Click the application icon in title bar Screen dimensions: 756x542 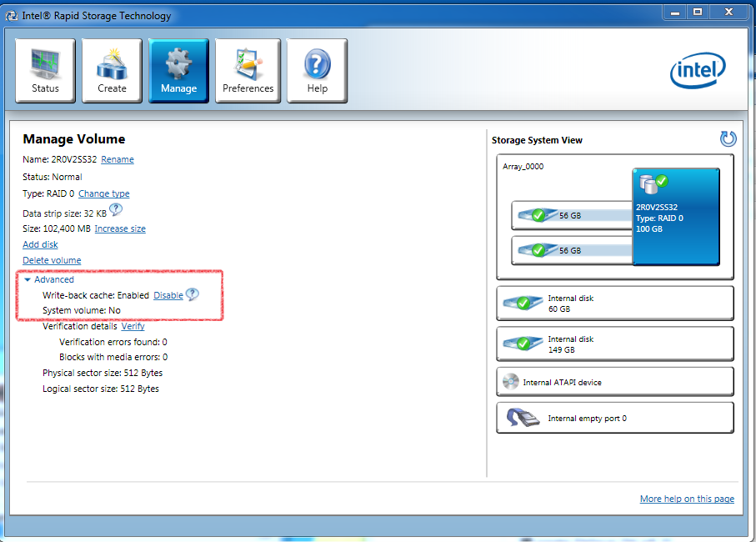click(12, 17)
